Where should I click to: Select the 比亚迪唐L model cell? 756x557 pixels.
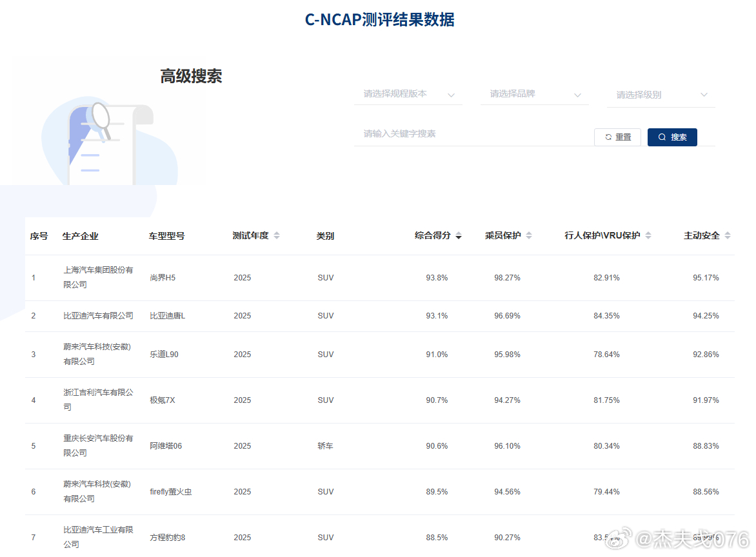167,316
